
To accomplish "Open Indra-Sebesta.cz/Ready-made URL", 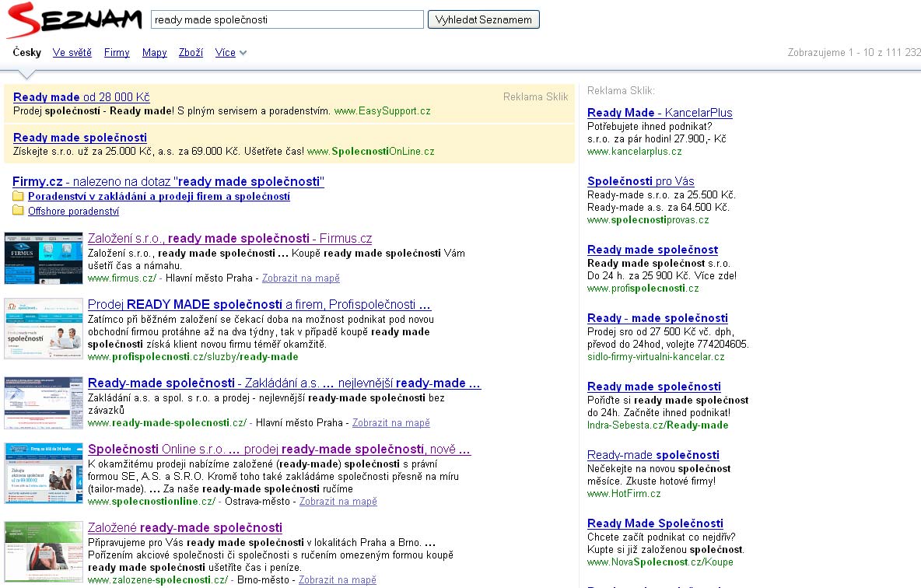I will point(658,425).
